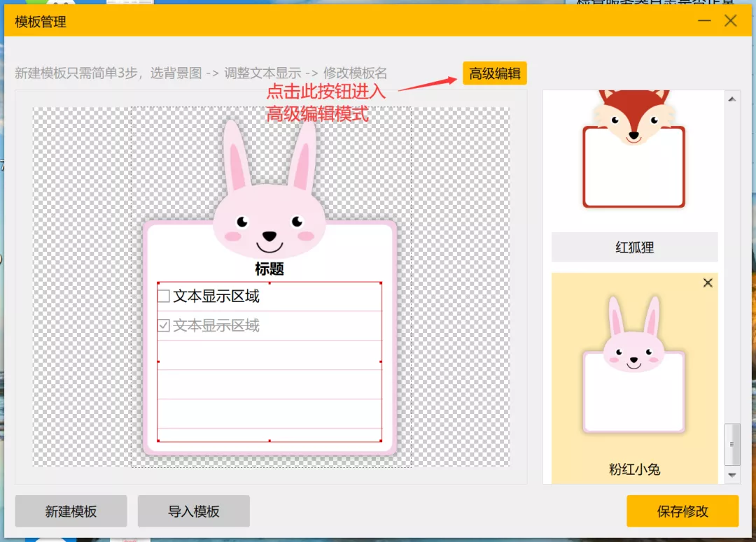Delete 粉红小兔 template with its X icon
This screenshot has height=542, width=756.
click(x=707, y=283)
